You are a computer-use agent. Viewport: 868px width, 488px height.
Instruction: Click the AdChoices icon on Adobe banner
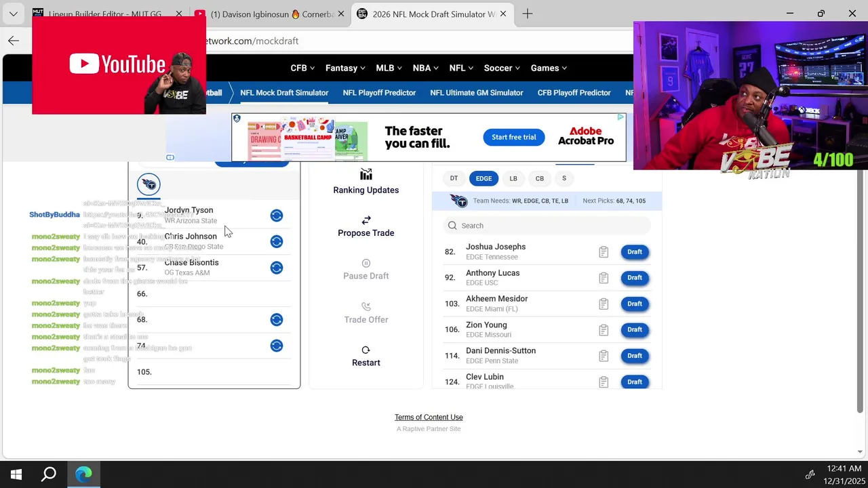click(x=620, y=117)
